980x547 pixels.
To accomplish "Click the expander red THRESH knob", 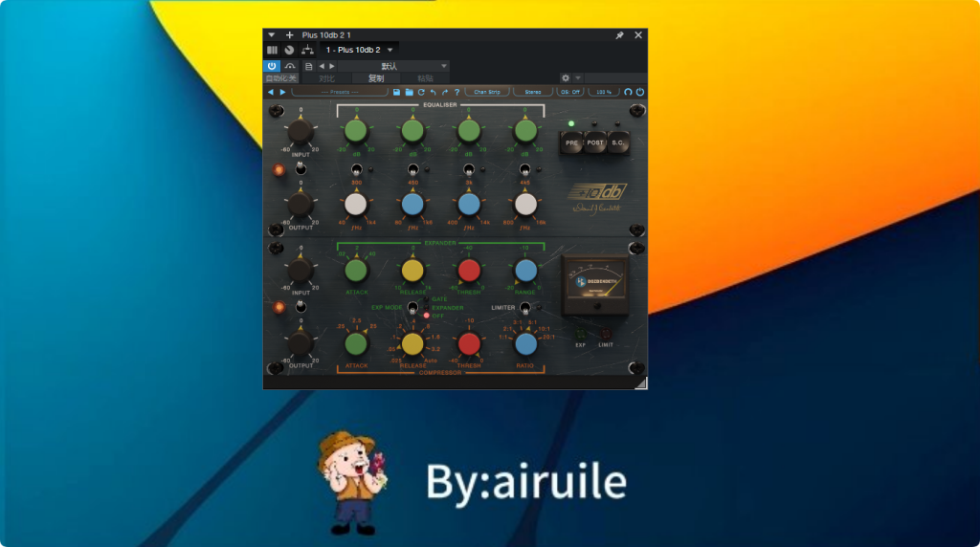I will [469, 271].
